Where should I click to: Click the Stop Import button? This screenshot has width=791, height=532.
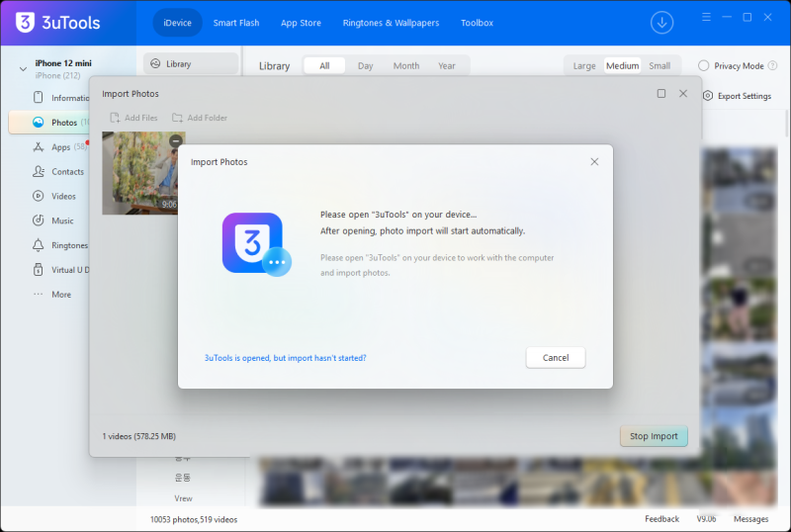pyautogui.click(x=654, y=436)
